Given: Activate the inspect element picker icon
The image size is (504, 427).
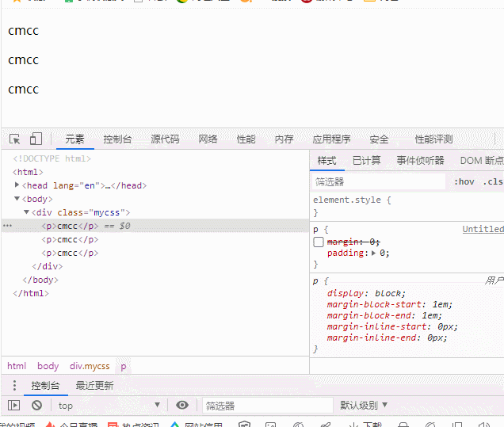Looking at the screenshot, I should pyautogui.click(x=15, y=139).
